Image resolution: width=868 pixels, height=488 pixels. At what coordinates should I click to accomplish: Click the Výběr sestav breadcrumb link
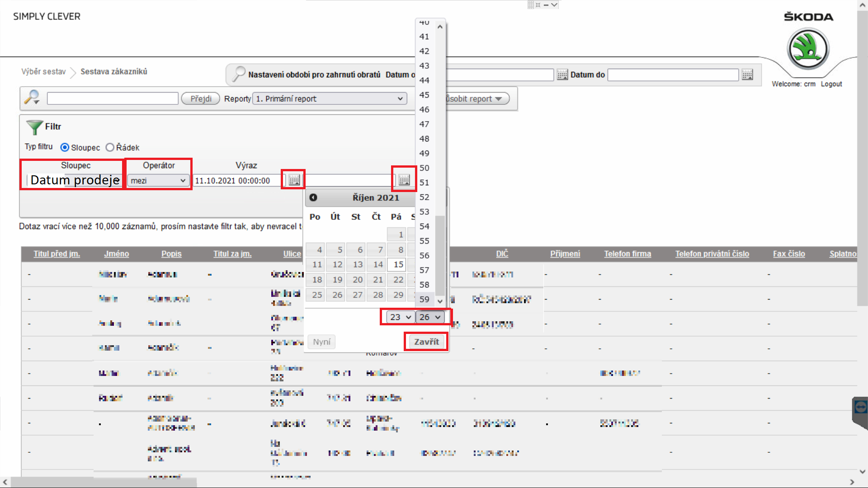click(43, 71)
